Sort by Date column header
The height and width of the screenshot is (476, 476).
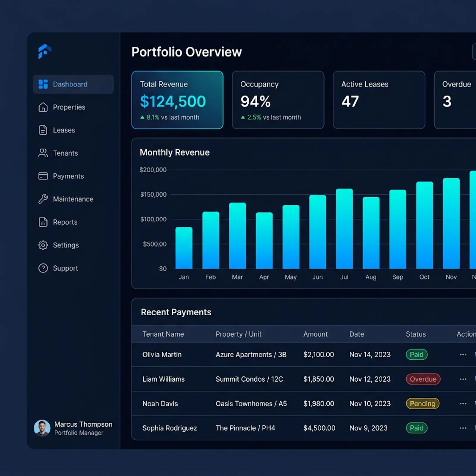(357, 334)
